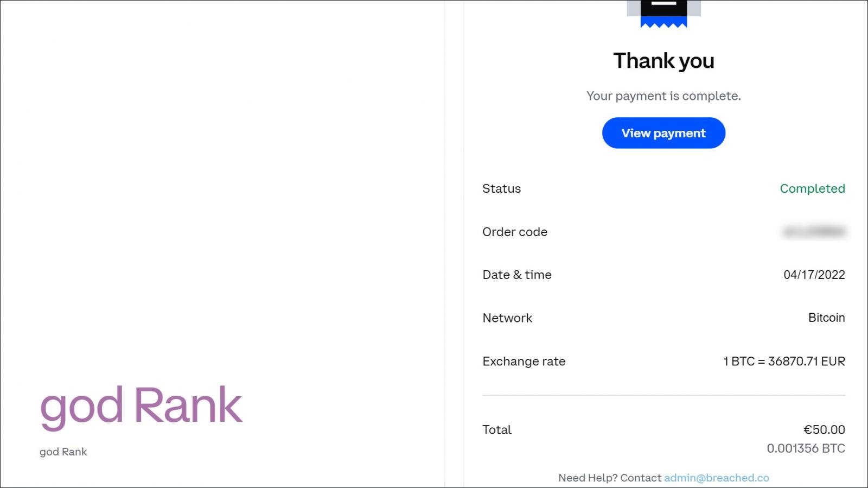Click the Order code label

click(515, 232)
